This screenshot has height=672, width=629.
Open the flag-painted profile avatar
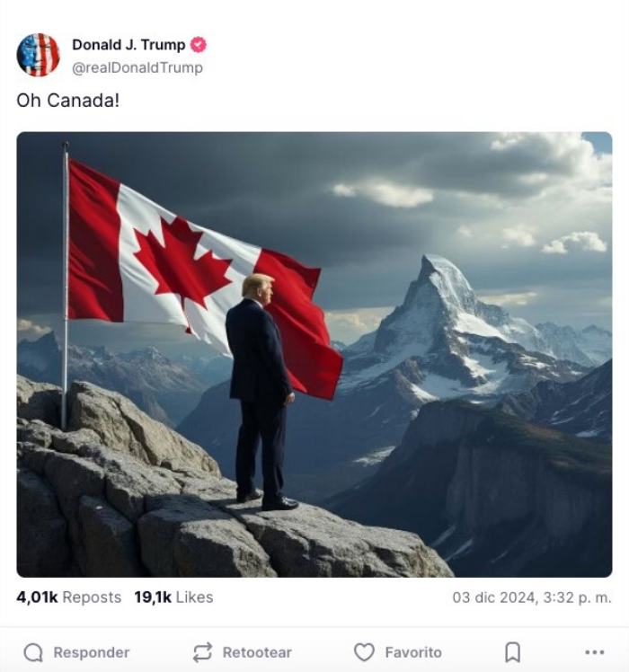[38, 55]
